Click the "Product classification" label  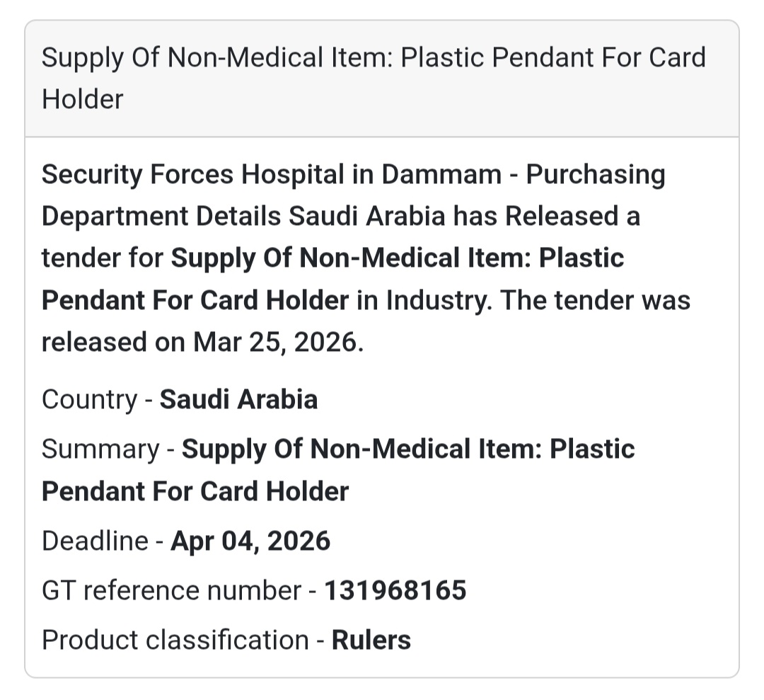tap(175, 640)
